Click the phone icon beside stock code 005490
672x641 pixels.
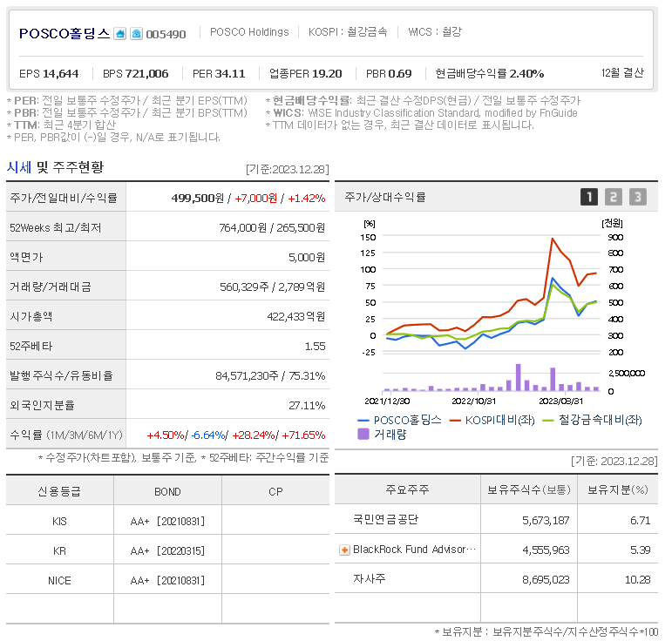tap(136, 33)
